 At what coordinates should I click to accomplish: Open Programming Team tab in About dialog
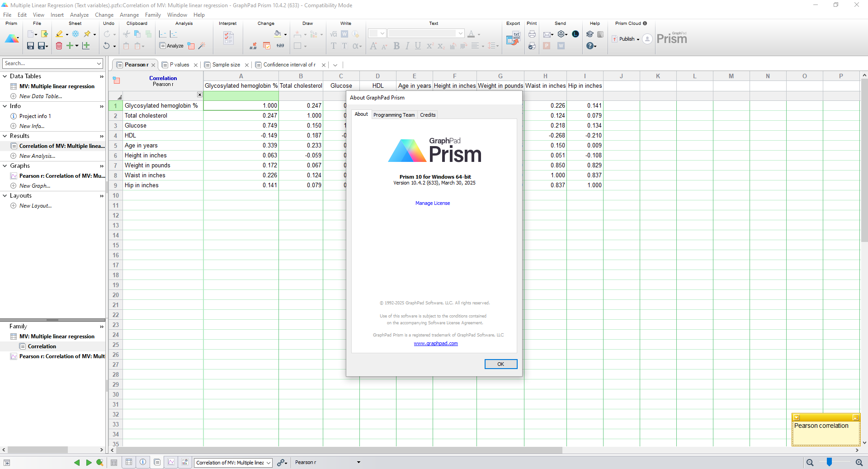point(394,115)
